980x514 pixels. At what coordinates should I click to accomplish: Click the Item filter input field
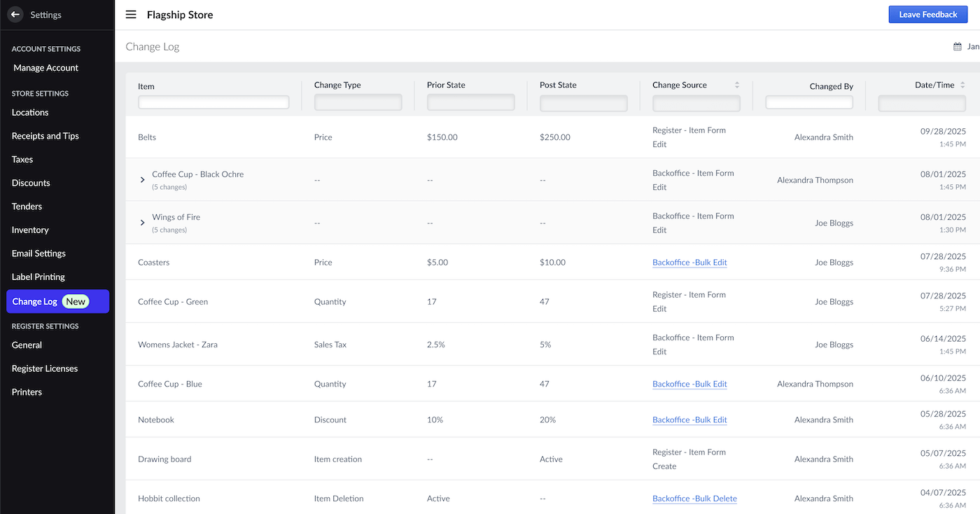[213, 102]
